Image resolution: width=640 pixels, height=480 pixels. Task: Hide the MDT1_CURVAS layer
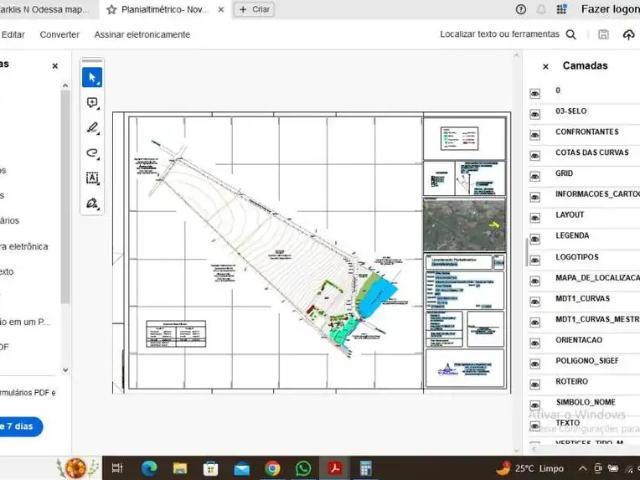[x=535, y=302]
